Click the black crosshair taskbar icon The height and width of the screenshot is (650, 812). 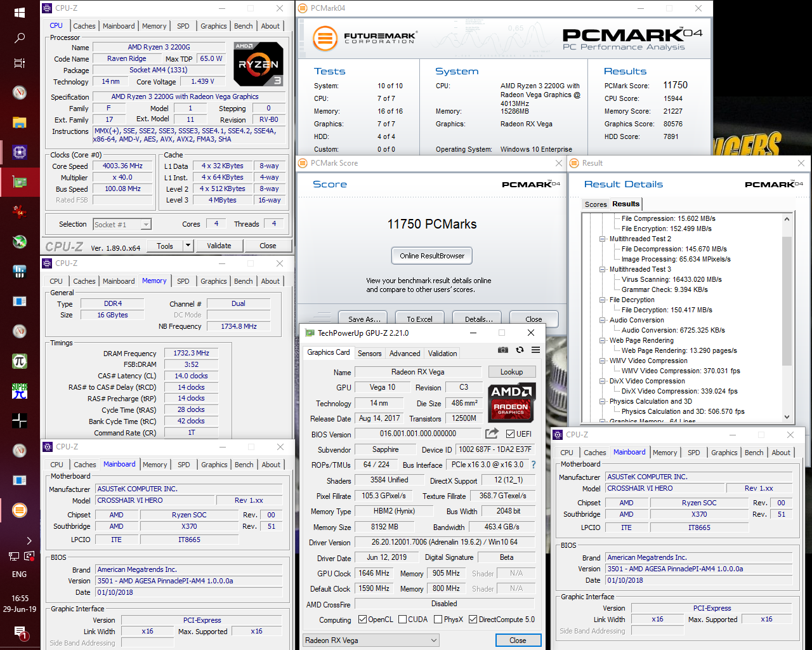click(20, 420)
